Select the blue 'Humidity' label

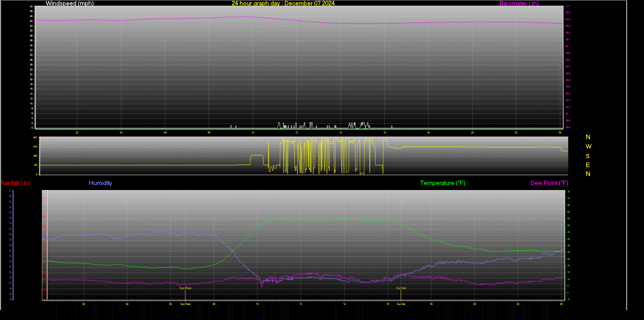click(x=100, y=183)
